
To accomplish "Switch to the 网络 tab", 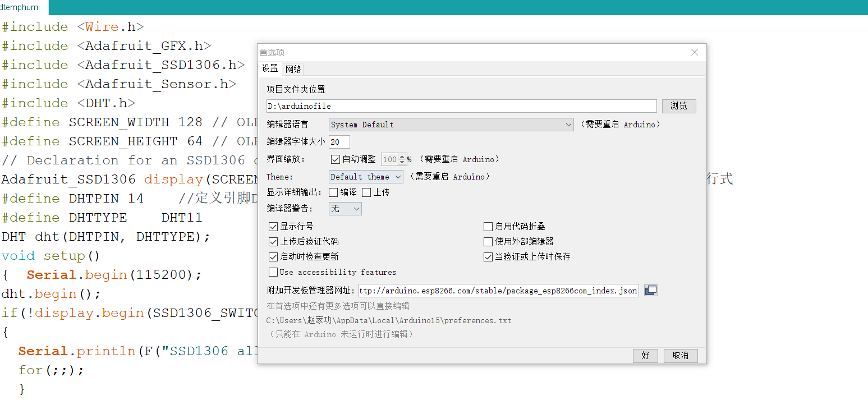I will (293, 69).
